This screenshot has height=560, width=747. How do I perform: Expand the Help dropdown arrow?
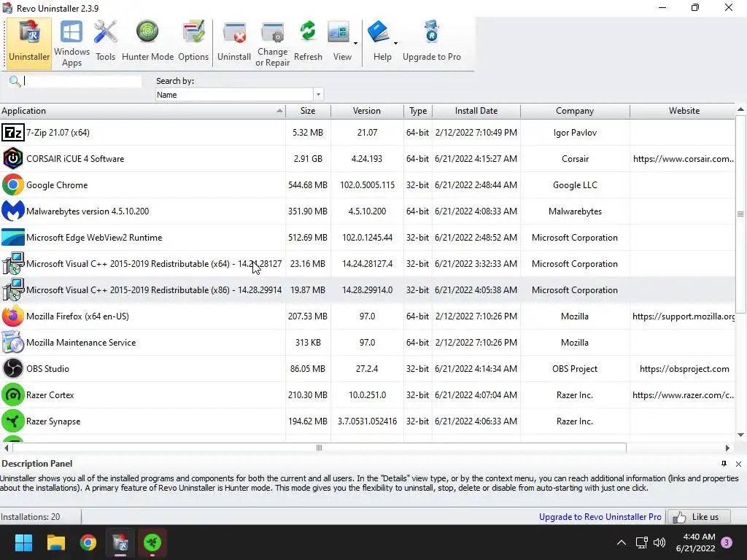point(395,43)
